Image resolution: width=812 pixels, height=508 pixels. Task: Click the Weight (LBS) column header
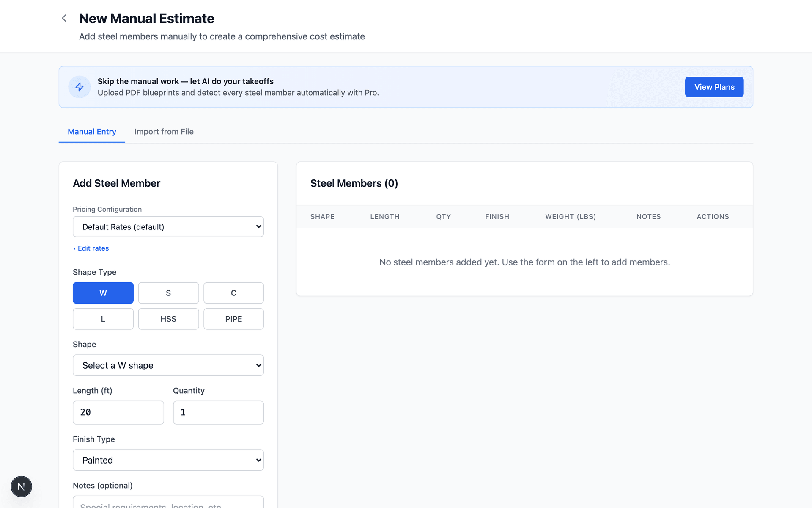tap(570, 217)
